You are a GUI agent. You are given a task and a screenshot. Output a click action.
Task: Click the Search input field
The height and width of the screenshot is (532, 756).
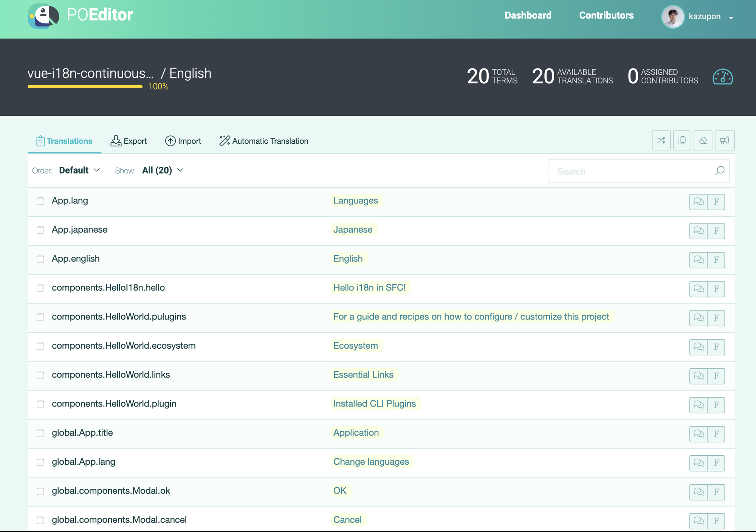click(x=631, y=171)
